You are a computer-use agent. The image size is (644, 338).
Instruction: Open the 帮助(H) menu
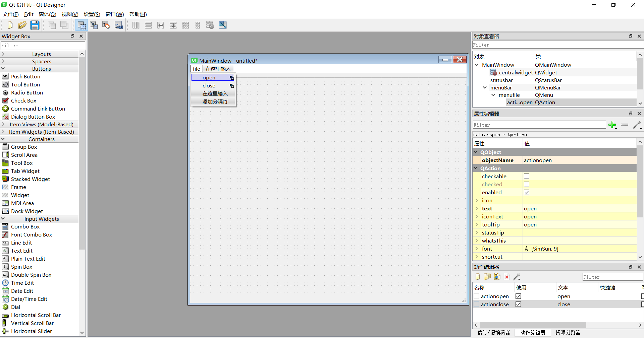(x=138, y=14)
